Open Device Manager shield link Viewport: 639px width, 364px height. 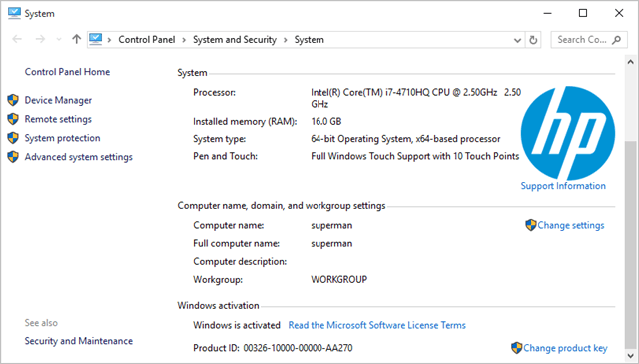[58, 100]
